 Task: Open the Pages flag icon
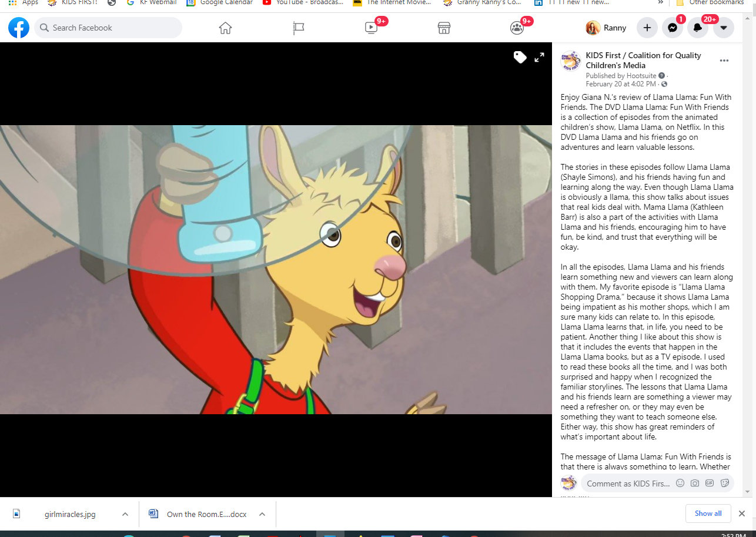pos(299,28)
